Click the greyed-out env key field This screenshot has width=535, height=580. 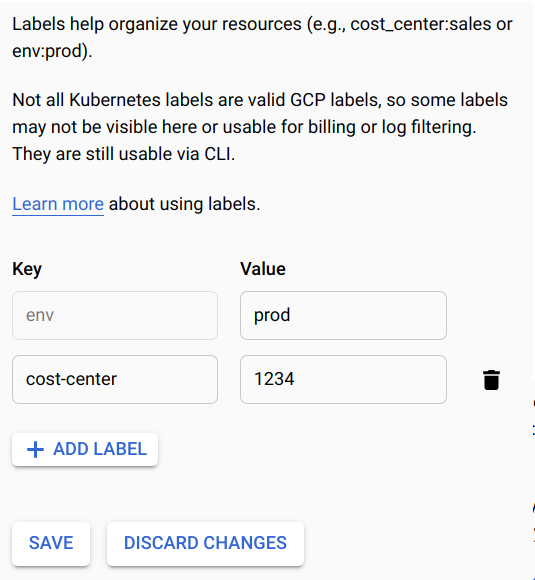click(115, 316)
